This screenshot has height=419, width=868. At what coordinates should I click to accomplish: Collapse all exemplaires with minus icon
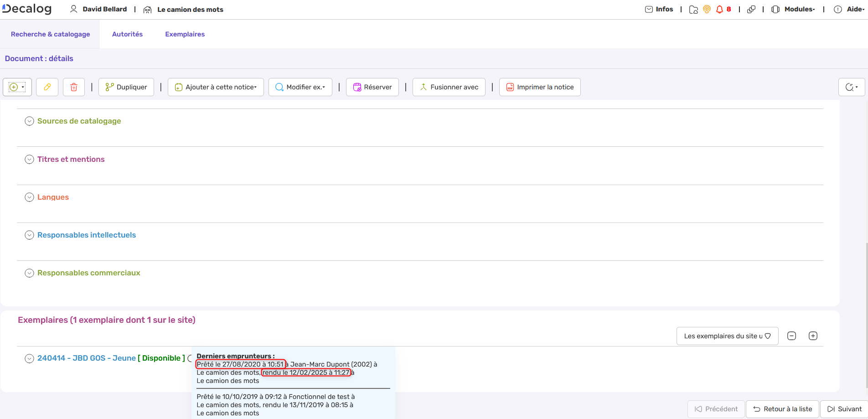pos(792,336)
